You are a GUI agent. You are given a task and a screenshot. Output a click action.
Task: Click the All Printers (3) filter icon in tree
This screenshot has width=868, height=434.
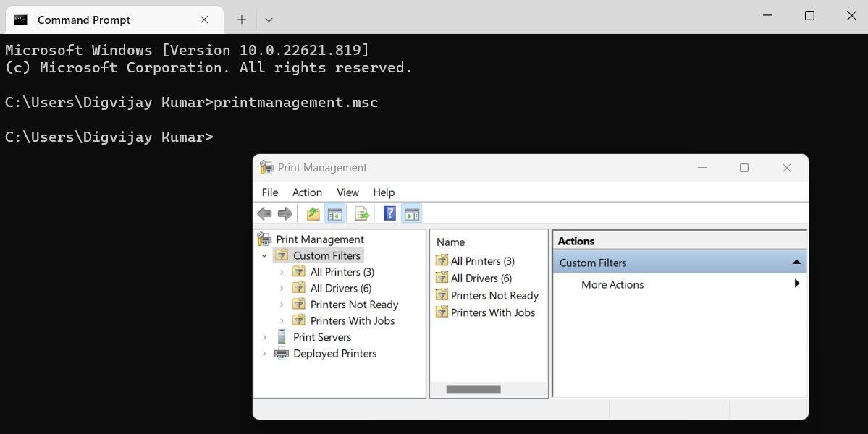[299, 271]
